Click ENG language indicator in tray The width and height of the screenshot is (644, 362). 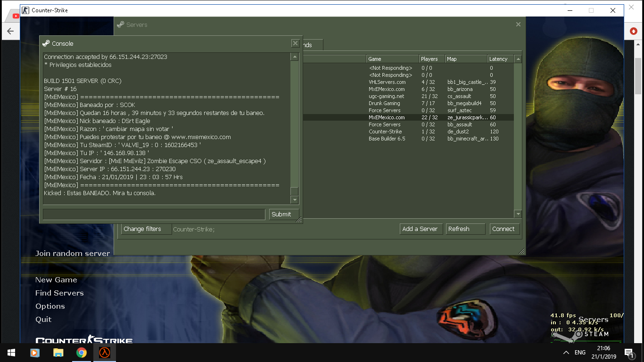pyautogui.click(x=580, y=353)
